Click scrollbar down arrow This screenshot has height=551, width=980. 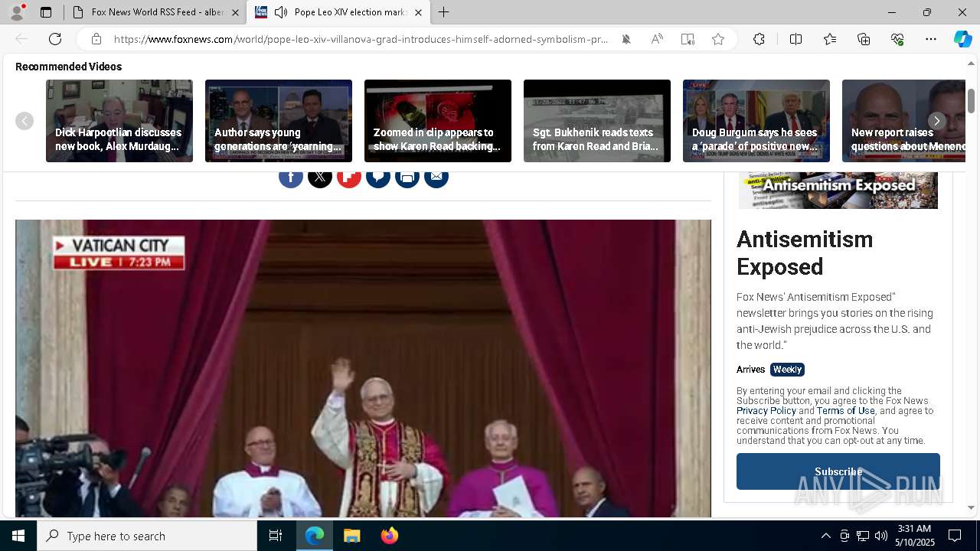(971, 507)
